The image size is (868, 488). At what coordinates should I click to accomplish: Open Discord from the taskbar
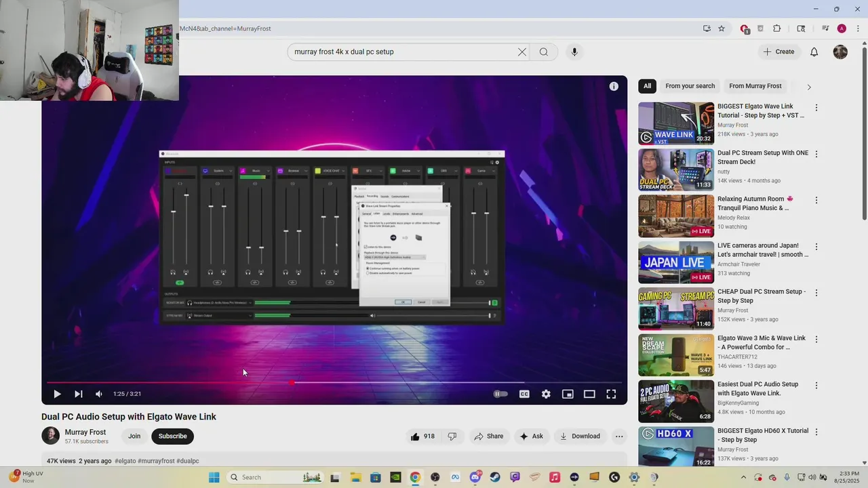[x=475, y=477]
